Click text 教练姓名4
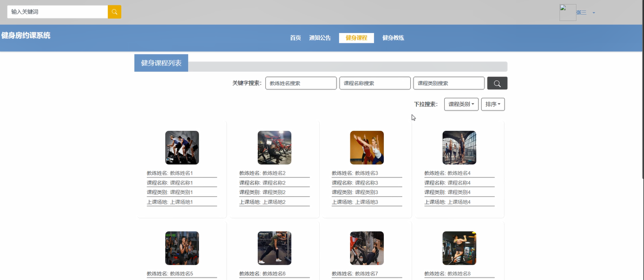The width and height of the screenshot is (644, 280). click(459, 173)
